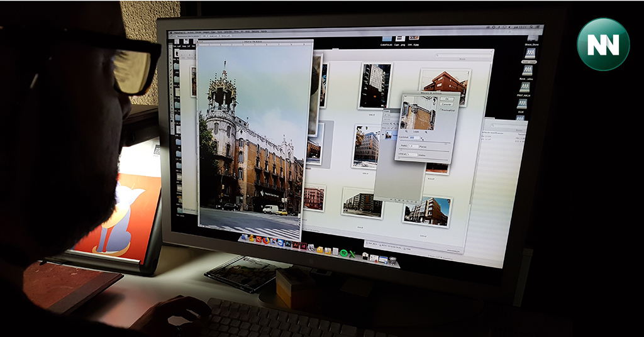Click the zoom-in magnifier under the sharpen preview

[x=427, y=132]
